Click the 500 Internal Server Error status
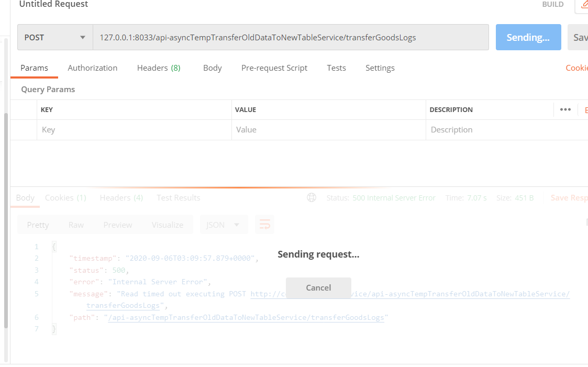588x367 pixels. (x=394, y=197)
